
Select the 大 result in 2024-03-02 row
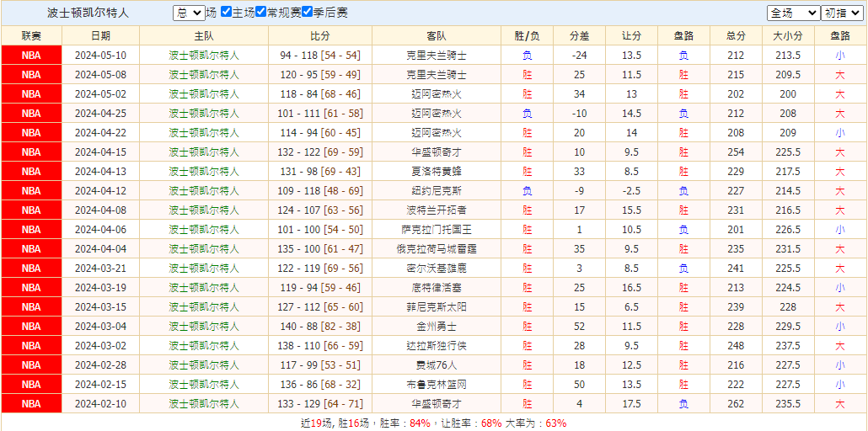[839, 346]
